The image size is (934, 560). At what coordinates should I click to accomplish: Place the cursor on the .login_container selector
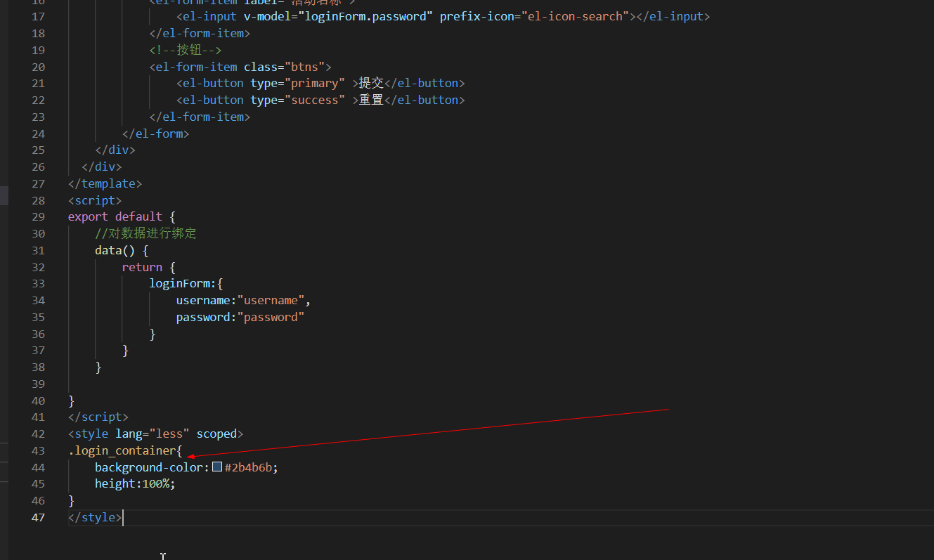tap(122, 450)
